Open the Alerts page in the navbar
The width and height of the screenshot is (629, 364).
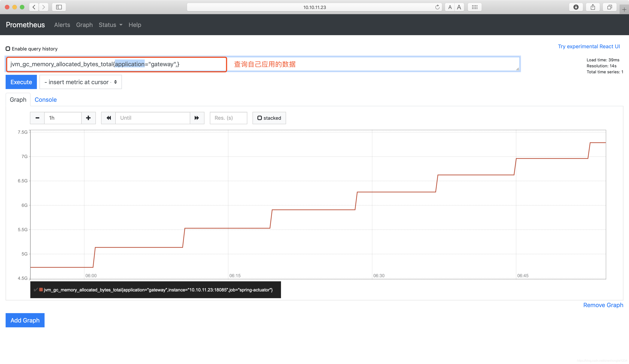(x=62, y=25)
